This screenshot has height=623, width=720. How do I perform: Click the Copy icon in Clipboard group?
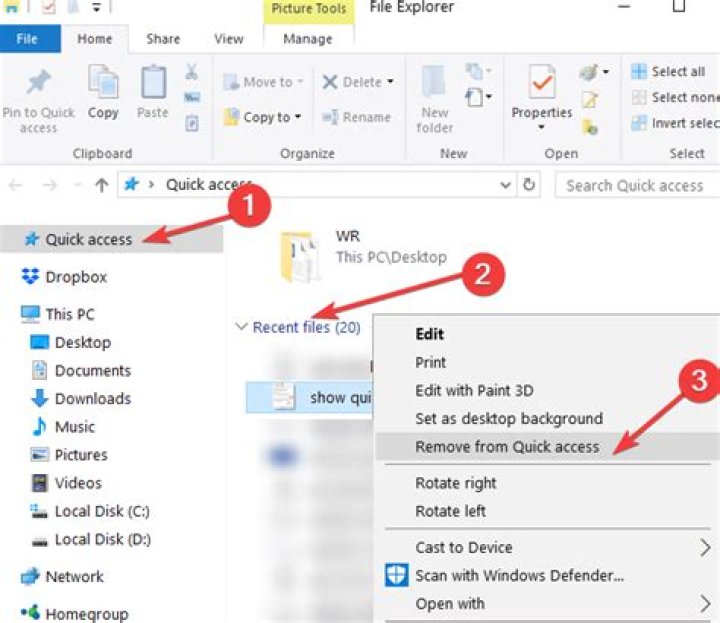click(103, 81)
